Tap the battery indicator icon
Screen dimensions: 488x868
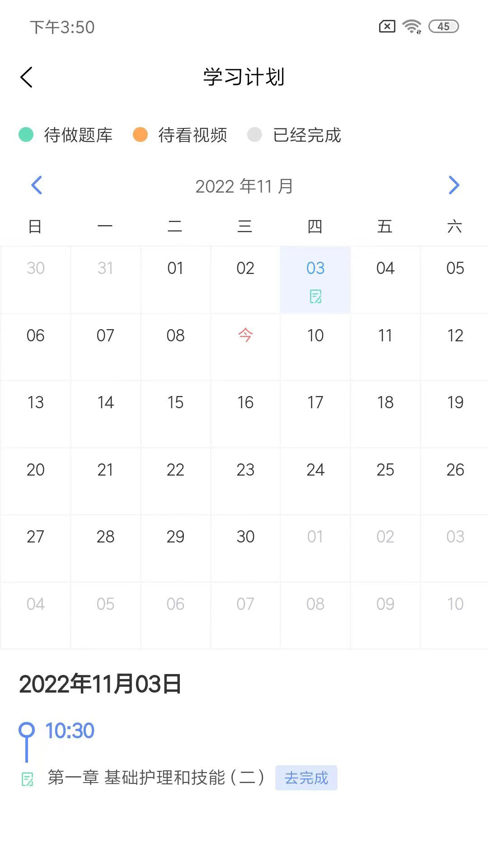pyautogui.click(x=443, y=27)
